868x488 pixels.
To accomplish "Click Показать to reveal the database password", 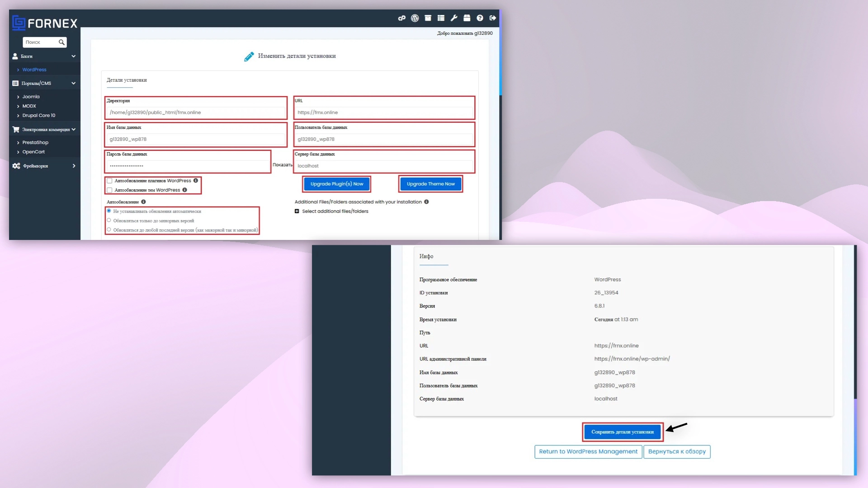I will coord(282,164).
